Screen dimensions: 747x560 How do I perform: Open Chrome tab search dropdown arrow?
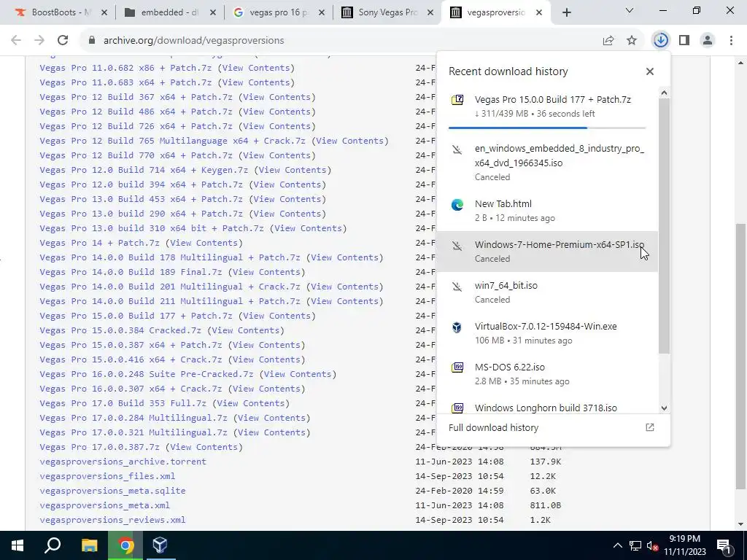(630, 10)
